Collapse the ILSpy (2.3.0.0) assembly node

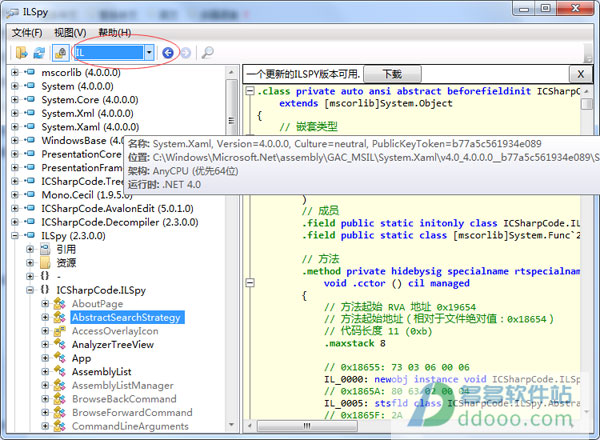[15, 235]
